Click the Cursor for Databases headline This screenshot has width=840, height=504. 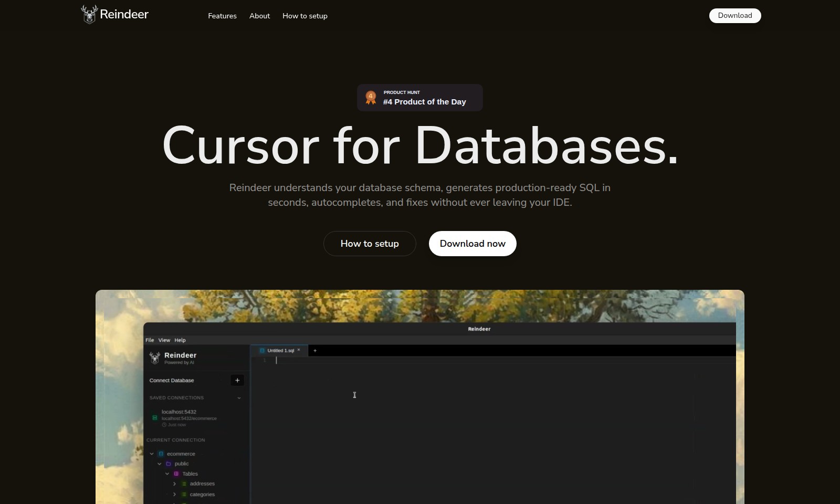[420, 145]
